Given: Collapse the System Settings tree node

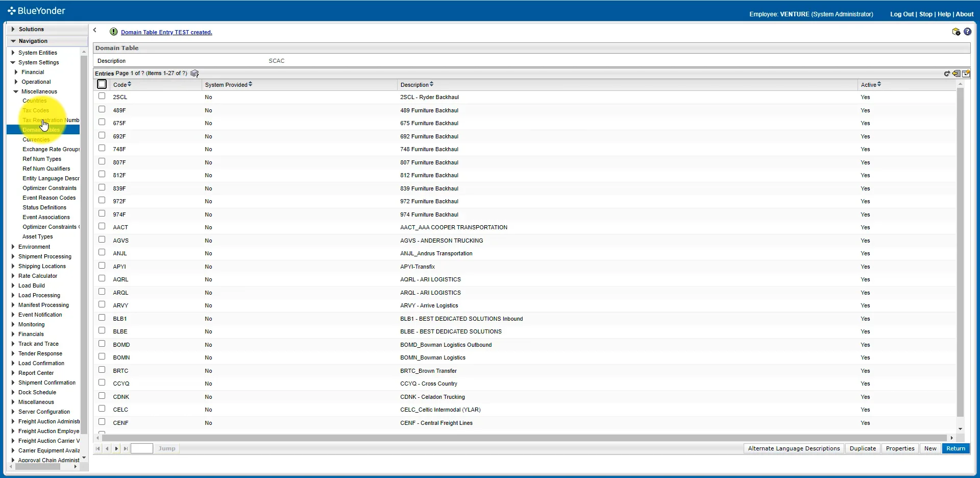Looking at the screenshot, I should pyautogui.click(x=13, y=62).
